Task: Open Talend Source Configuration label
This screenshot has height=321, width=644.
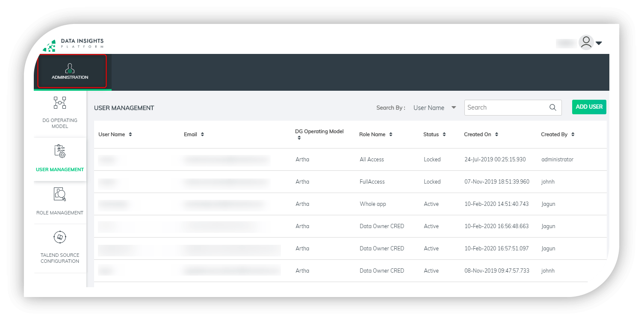Action: pos(60,258)
